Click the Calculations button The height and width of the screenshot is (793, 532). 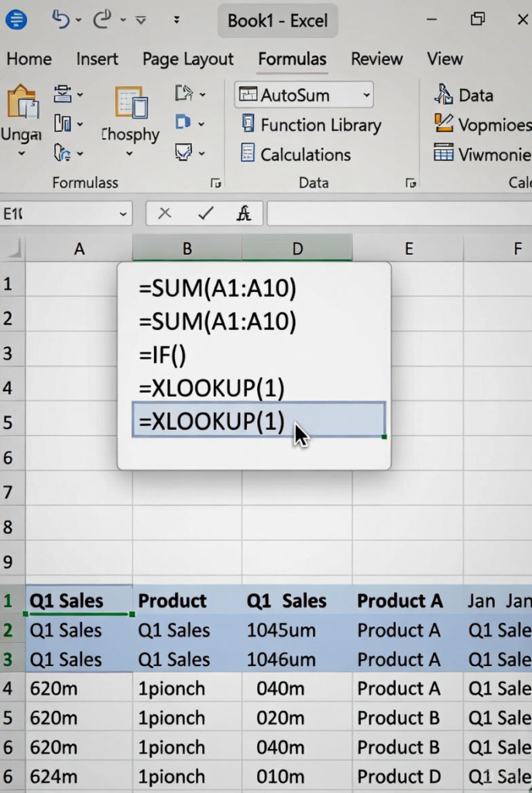pos(296,154)
